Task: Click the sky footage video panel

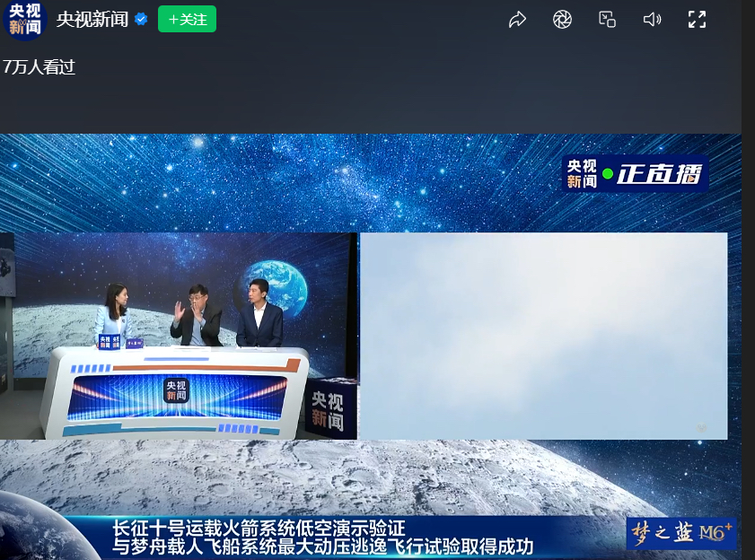Action: [544, 337]
